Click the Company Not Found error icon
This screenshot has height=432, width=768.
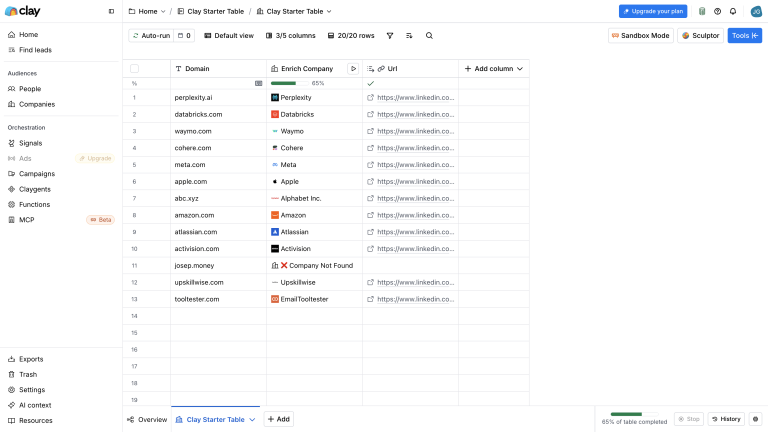tap(284, 265)
